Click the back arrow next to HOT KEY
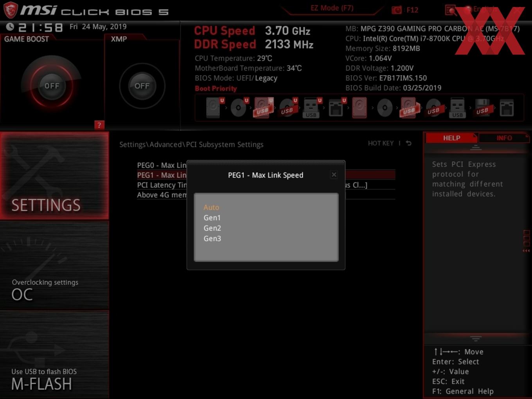The image size is (532, 399). point(408,143)
